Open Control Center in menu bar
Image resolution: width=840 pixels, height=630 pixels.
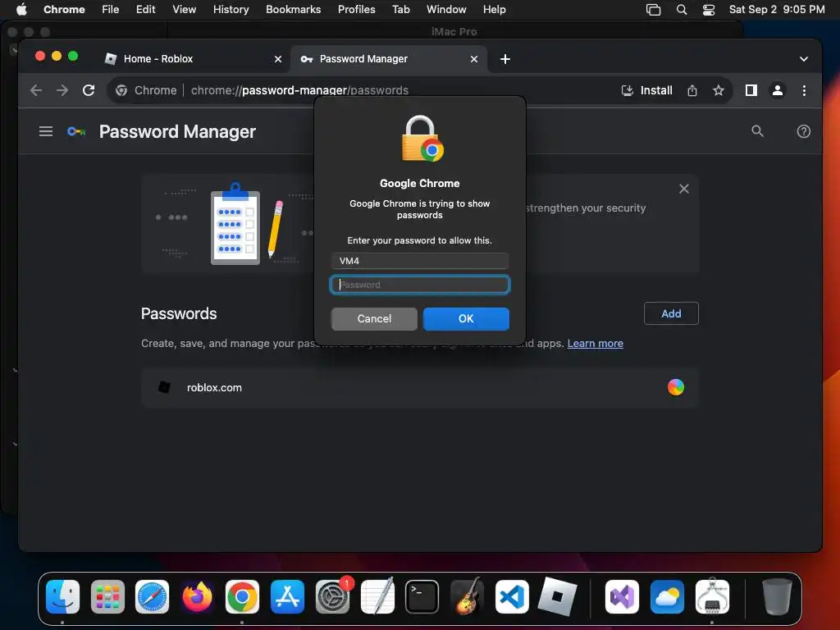click(708, 10)
